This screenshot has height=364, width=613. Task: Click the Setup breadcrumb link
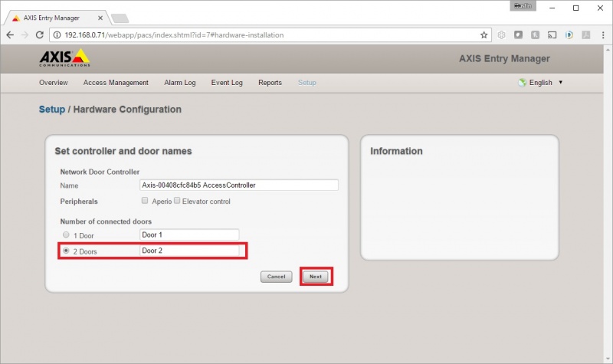(x=52, y=109)
